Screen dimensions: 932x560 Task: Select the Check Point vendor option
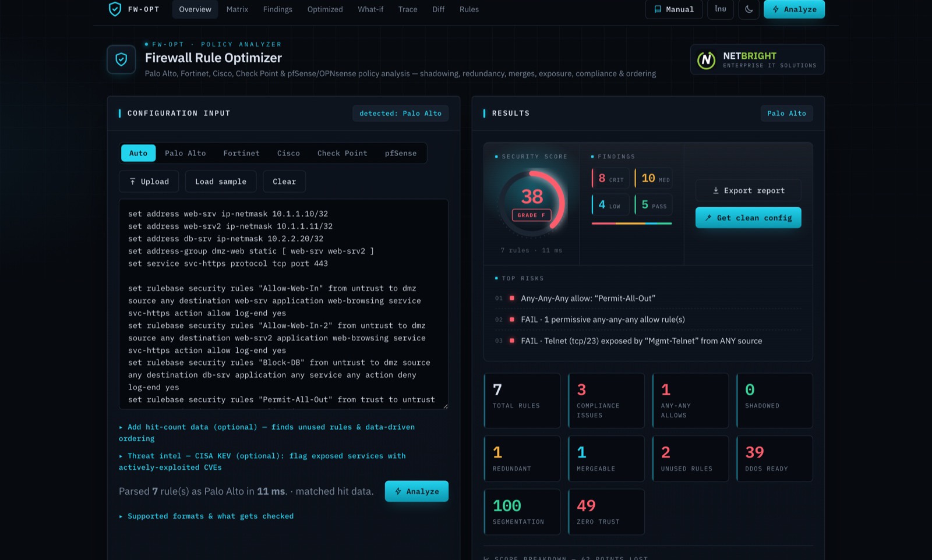click(343, 153)
